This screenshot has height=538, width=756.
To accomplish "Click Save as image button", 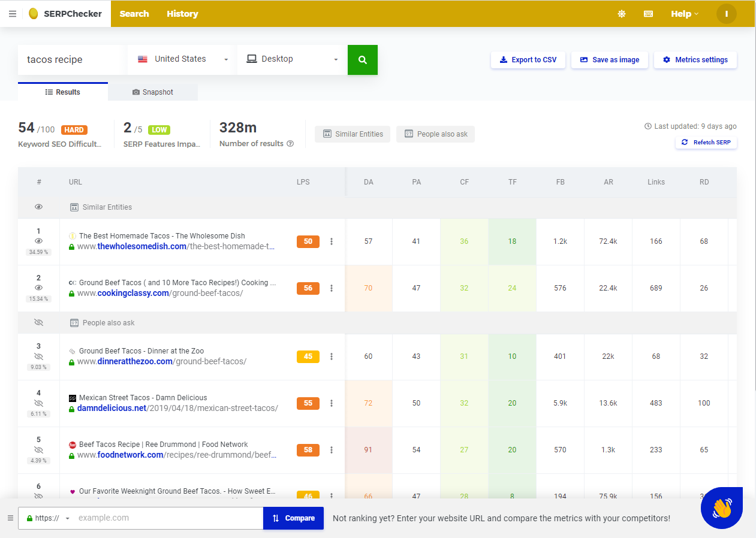I will [610, 60].
